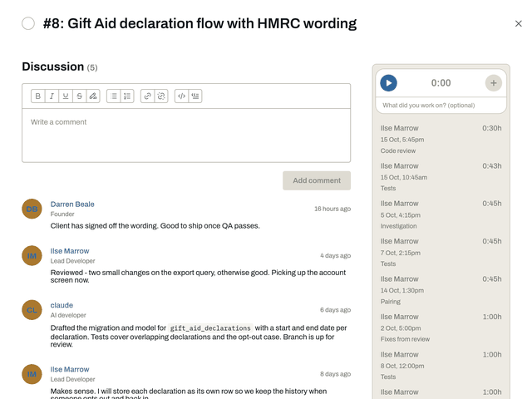Open claude author profile link
Viewport: 532px width, 399px height.
point(62,305)
